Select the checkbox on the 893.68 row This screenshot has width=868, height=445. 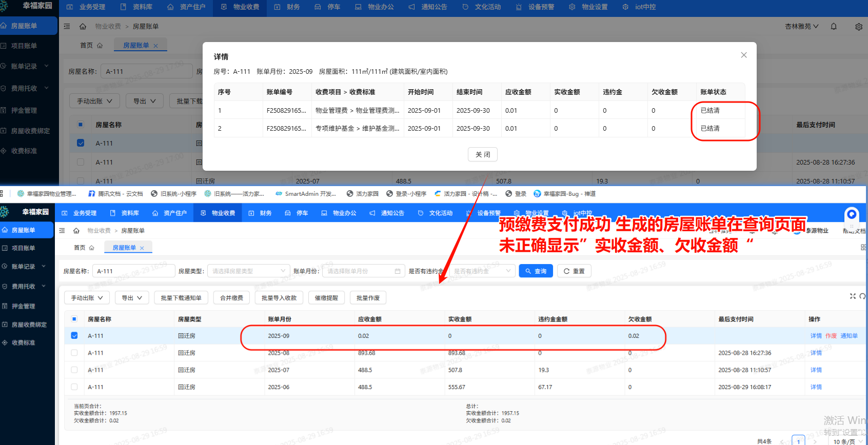74,353
